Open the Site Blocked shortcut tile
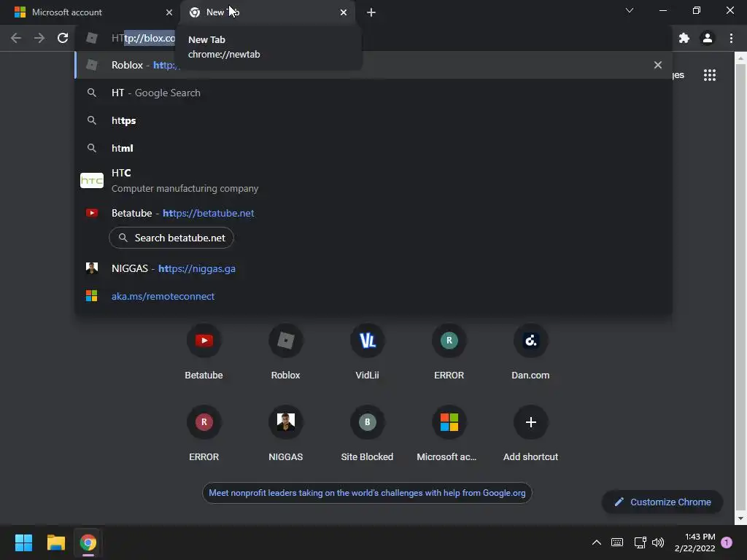747x560 pixels. point(368,433)
